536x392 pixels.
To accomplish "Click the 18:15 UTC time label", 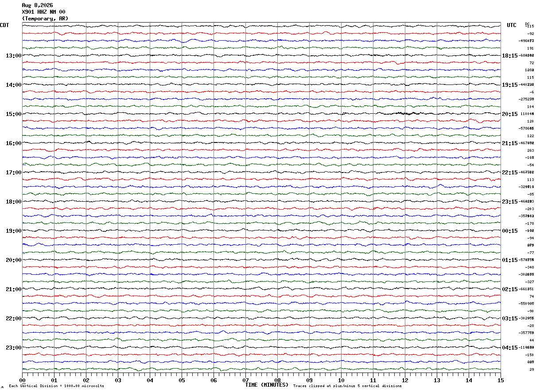I will tap(509, 56).
